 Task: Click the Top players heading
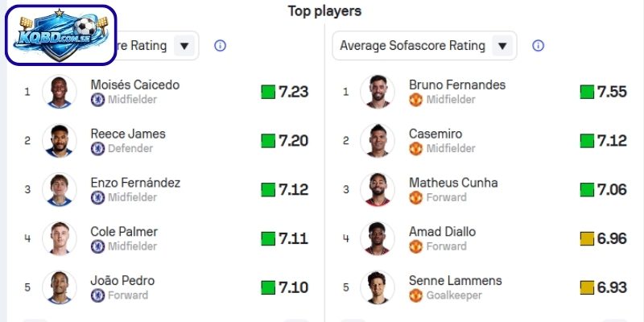[x=324, y=11]
